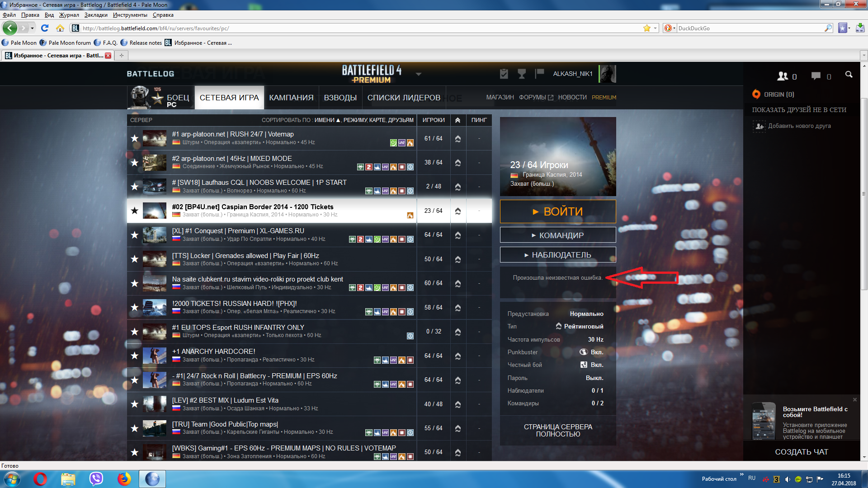Toggle favorite star for arp-platoon RUSH server
The width and height of the screenshot is (868, 488).
[x=134, y=138]
